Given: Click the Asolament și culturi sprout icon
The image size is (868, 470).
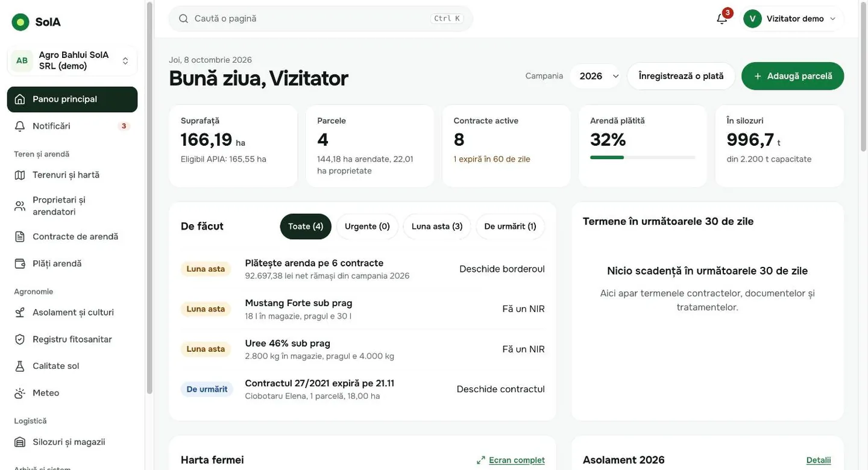Looking at the screenshot, I should pyautogui.click(x=20, y=313).
